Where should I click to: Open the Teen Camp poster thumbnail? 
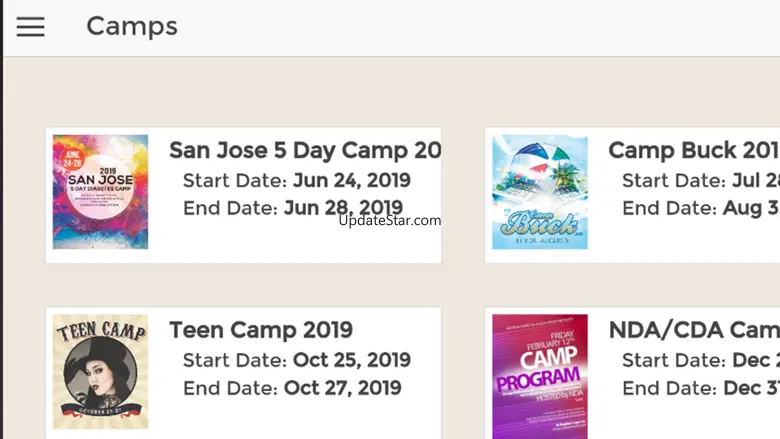click(x=100, y=372)
